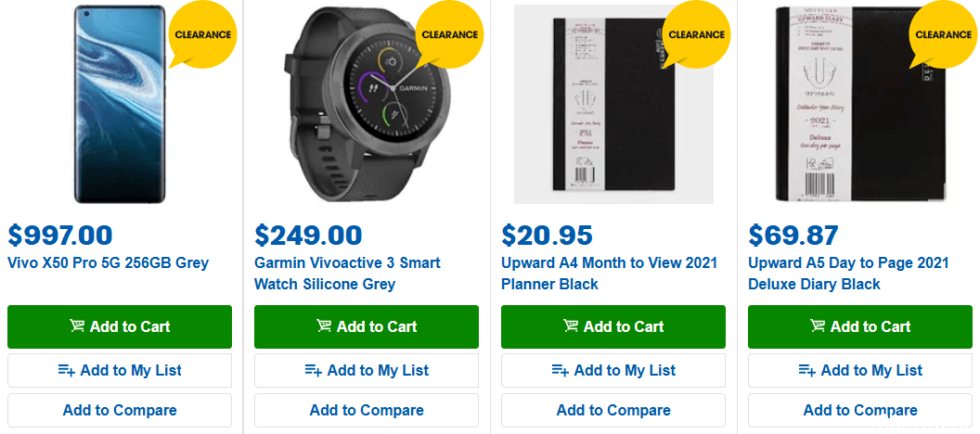980x434 pixels.
Task: Click the list-plus icon under Upward A4 Planner
Action: coord(560,370)
